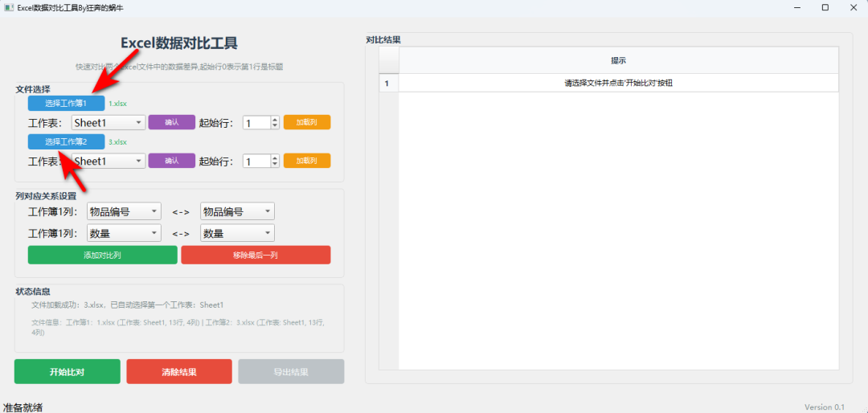
Task: Close the Excel数据对比工具 window
Action: 853,7
